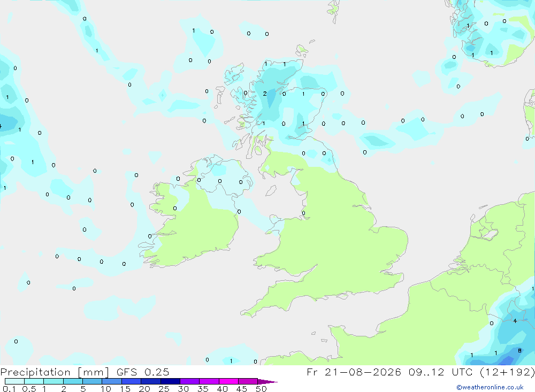This screenshot has width=535, height=392.
Task: Pick the 35–40 mm legend swatch
Action: [209, 381]
